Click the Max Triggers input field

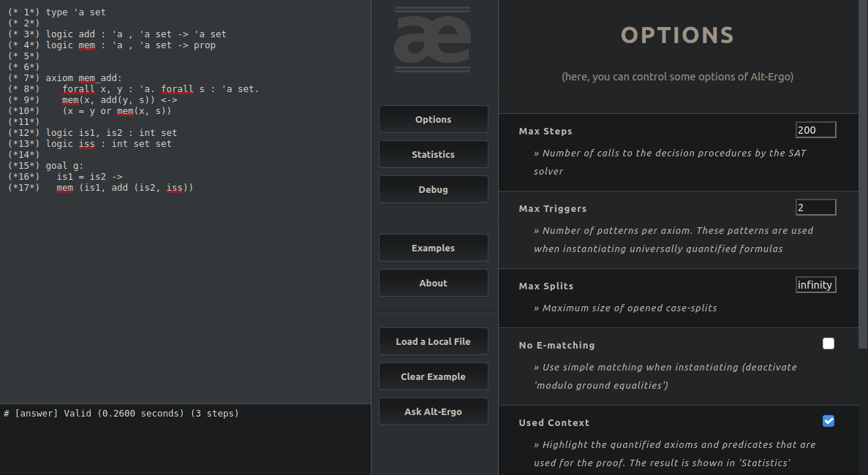pos(815,208)
